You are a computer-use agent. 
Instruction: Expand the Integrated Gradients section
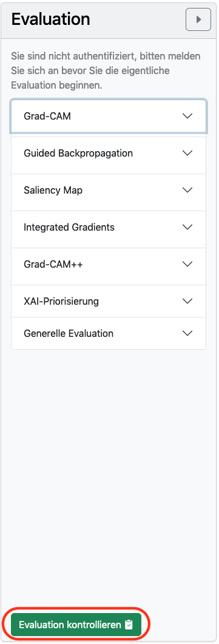point(109,227)
